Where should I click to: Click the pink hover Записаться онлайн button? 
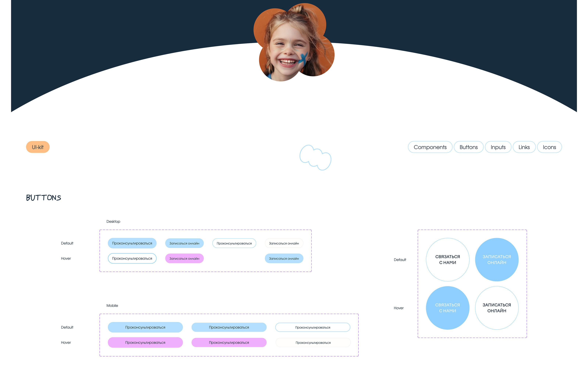point(184,258)
